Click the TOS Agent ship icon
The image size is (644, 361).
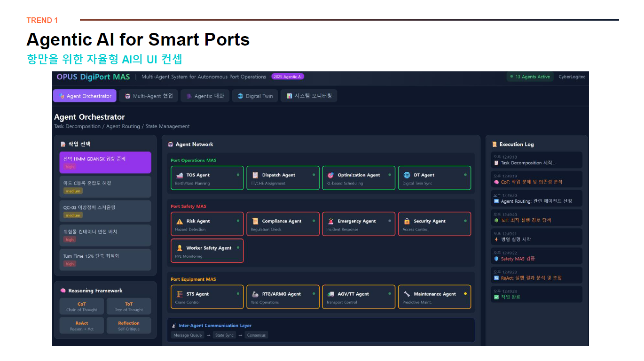click(x=179, y=175)
